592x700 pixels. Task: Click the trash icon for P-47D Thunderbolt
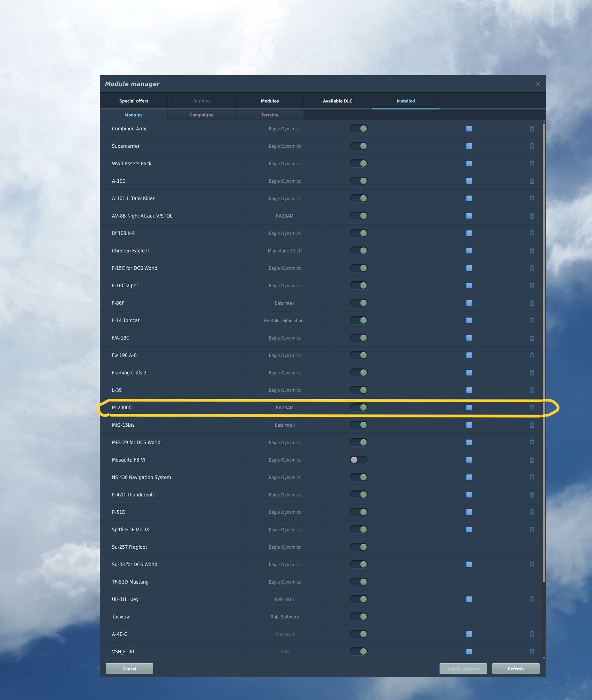(x=532, y=495)
